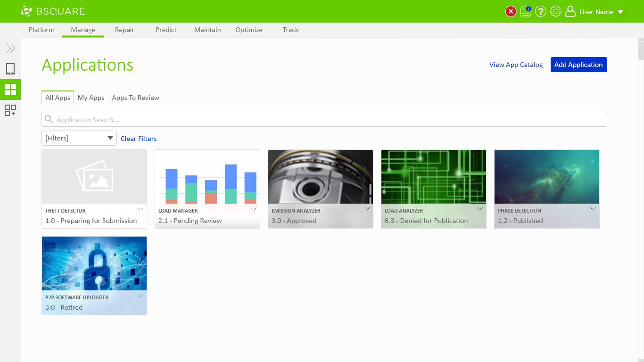This screenshot has height=362, width=644.
Task: Switch to Apps To Review tab
Action: coord(136,98)
